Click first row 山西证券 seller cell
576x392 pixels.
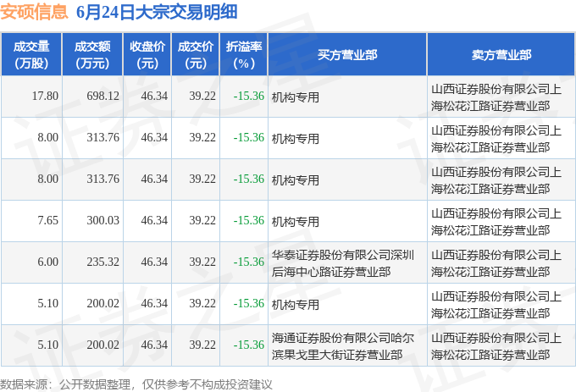click(501, 97)
